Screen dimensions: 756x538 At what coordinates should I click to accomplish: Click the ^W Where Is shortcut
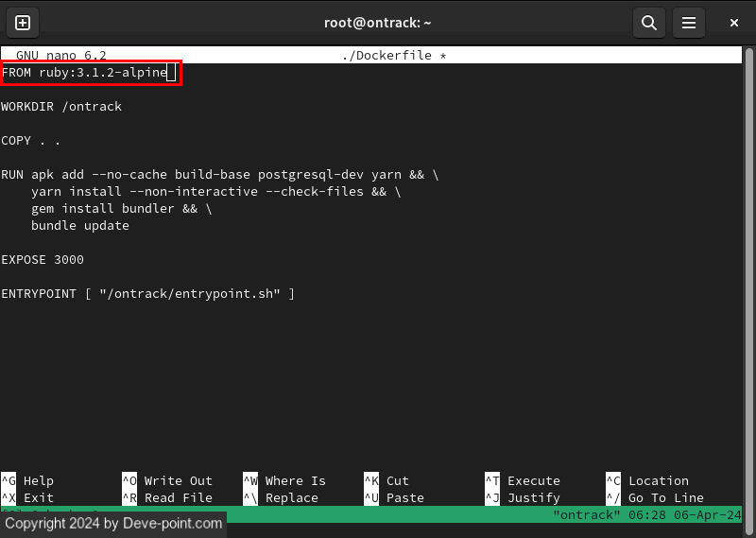pyautogui.click(x=284, y=480)
